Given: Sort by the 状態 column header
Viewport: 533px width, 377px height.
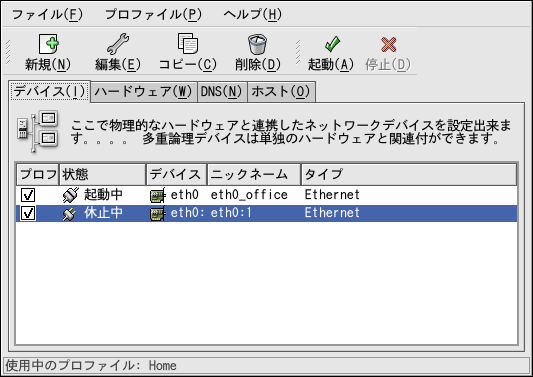Looking at the screenshot, I should pyautogui.click(x=102, y=174).
